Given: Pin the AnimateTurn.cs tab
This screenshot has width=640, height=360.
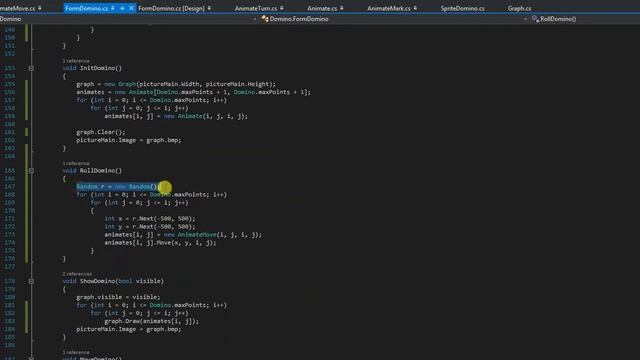Looking at the screenshot, I should click(x=282, y=8).
